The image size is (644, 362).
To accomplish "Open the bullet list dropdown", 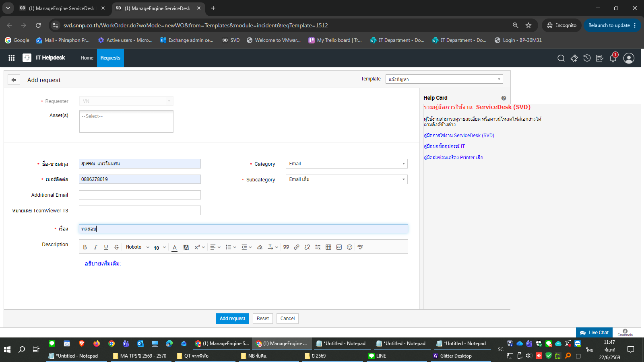I will [x=231, y=247].
